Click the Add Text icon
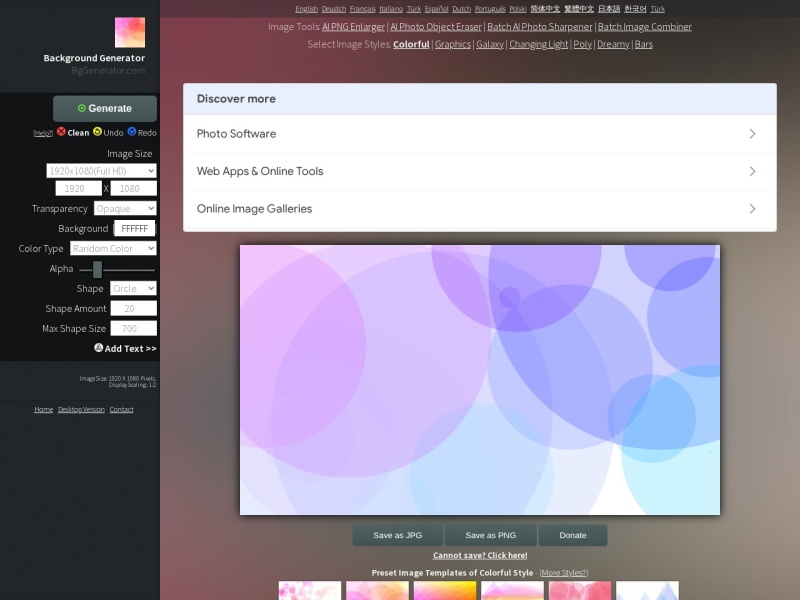 click(x=98, y=347)
